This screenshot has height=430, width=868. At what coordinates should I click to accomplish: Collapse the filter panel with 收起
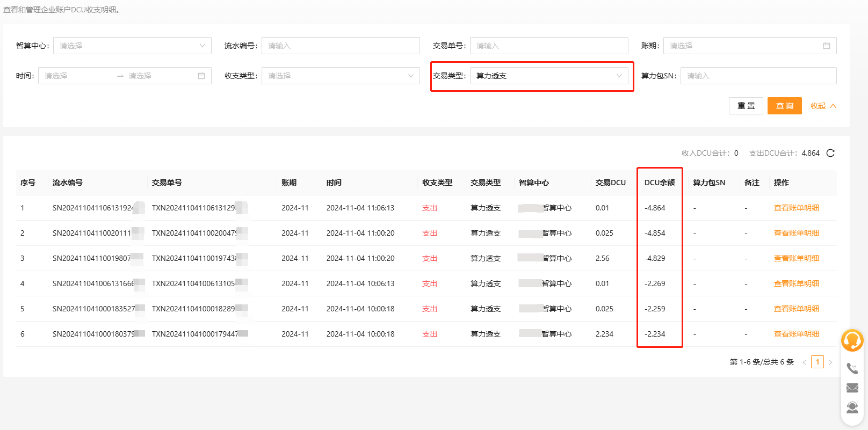[x=823, y=106]
